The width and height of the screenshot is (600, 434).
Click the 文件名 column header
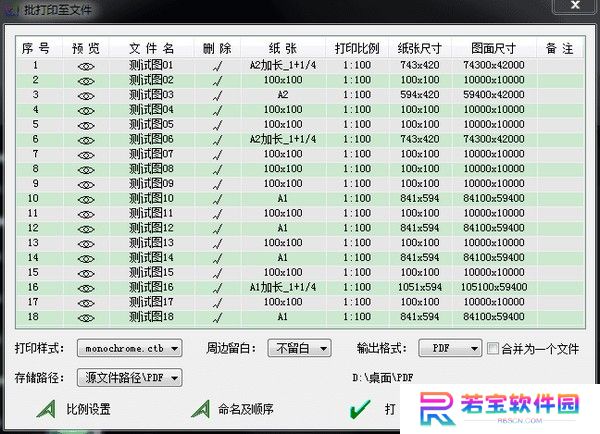(x=152, y=49)
